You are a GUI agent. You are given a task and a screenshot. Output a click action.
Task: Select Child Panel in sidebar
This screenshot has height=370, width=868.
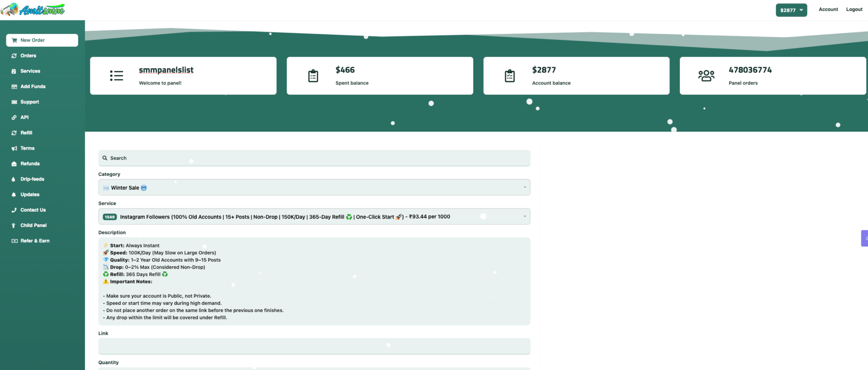[x=33, y=226]
